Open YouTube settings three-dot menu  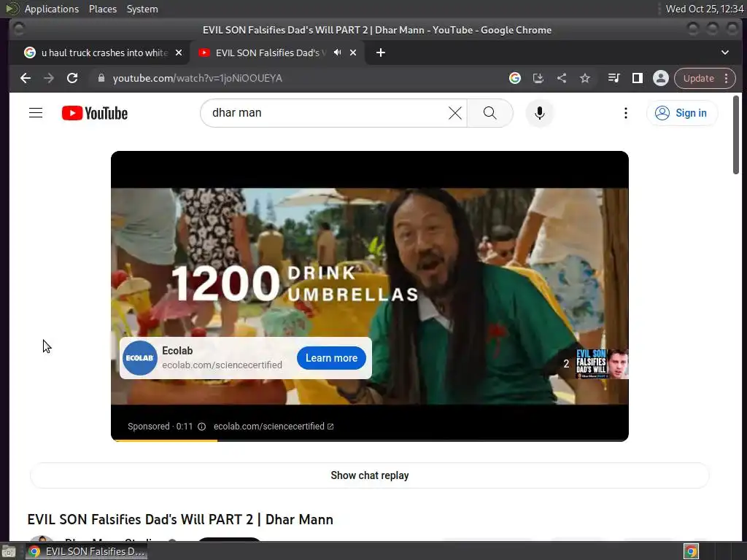625,113
